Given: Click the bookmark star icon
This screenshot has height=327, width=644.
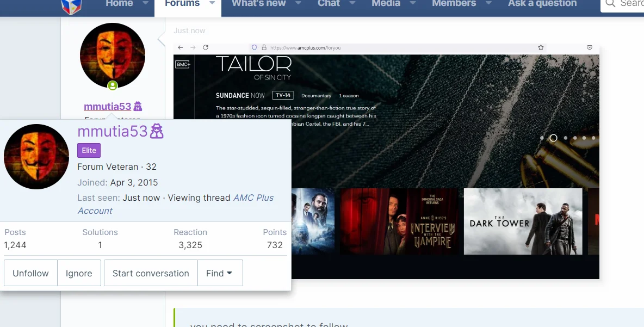Looking at the screenshot, I should click(541, 48).
